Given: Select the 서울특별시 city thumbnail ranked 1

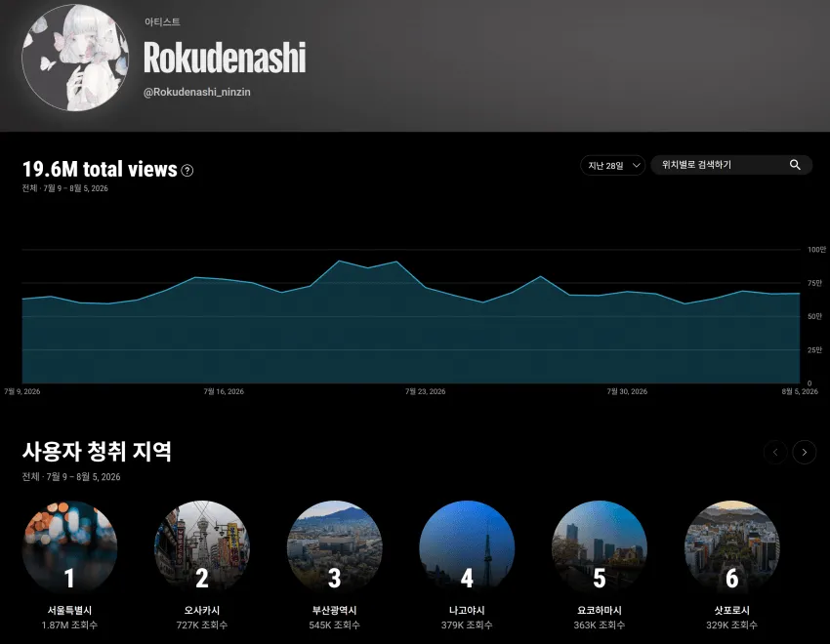Looking at the screenshot, I should click(69, 547).
